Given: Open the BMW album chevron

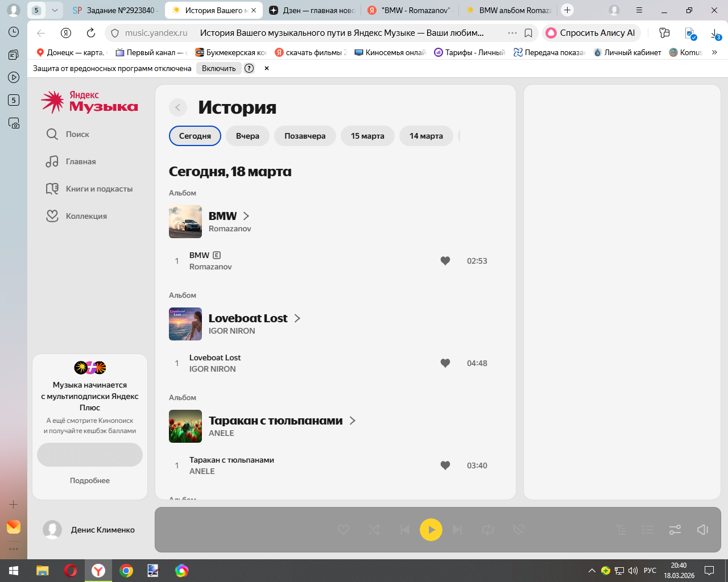Looking at the screenshot, I should pyautogui.click(x=246, y=216).
